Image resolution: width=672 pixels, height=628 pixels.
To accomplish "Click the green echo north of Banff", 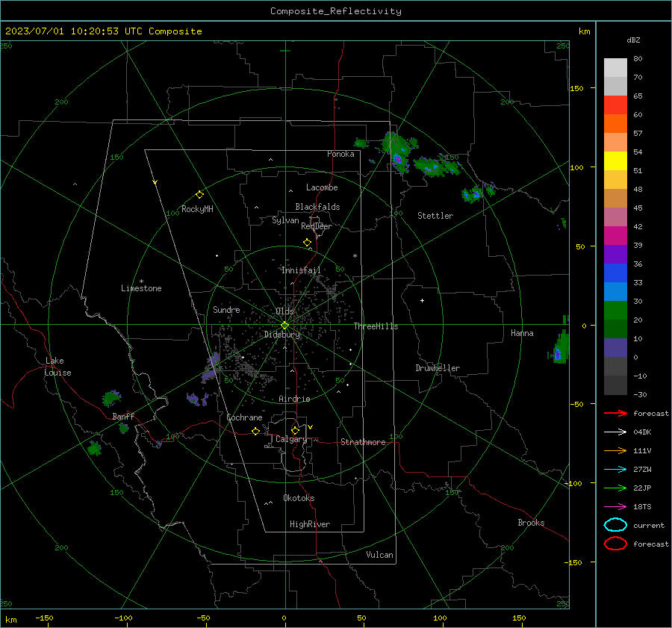I will pyautogui.click(x=111, y=399).
